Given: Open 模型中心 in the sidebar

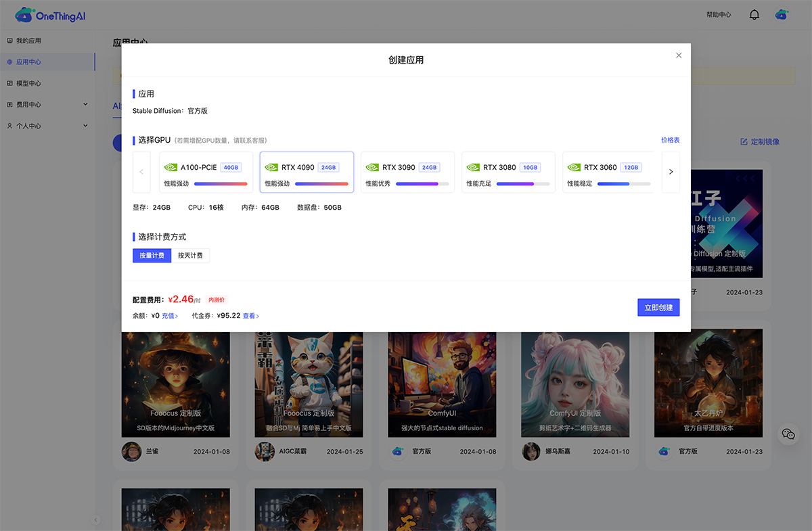Looking at the screenshot, I should (28, 83).
